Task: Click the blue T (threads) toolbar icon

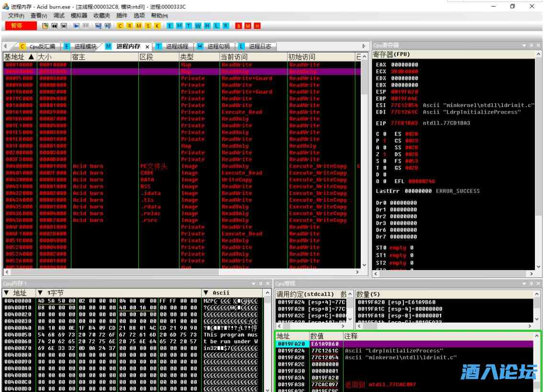Action: (189, 26)
